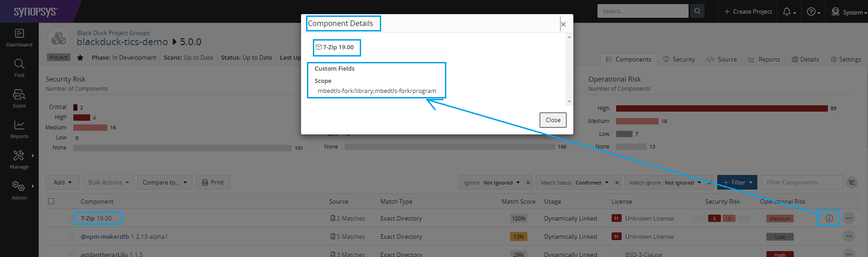Open the Dashboard sidebar icon
The width and height of the screenshot is (868, 257).
tap(19, 38)
